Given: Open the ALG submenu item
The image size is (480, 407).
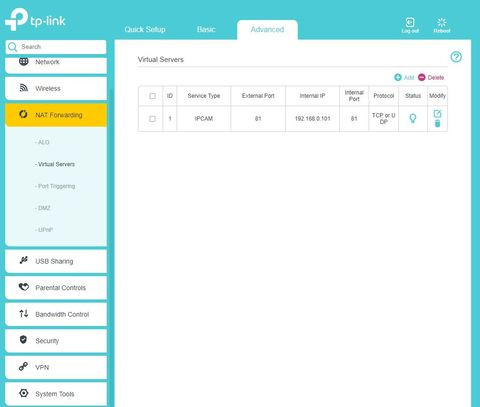Looking at the screenshot, I should point(42,142).
